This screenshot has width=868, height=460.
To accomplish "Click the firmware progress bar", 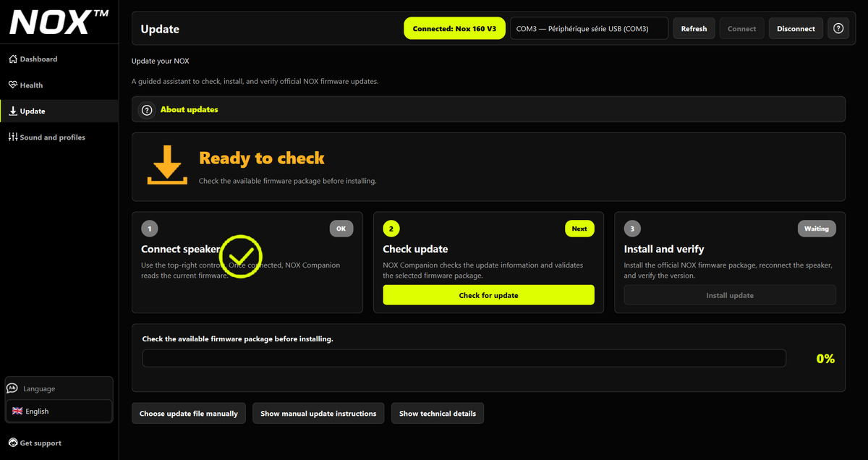I will pos(464,359).
